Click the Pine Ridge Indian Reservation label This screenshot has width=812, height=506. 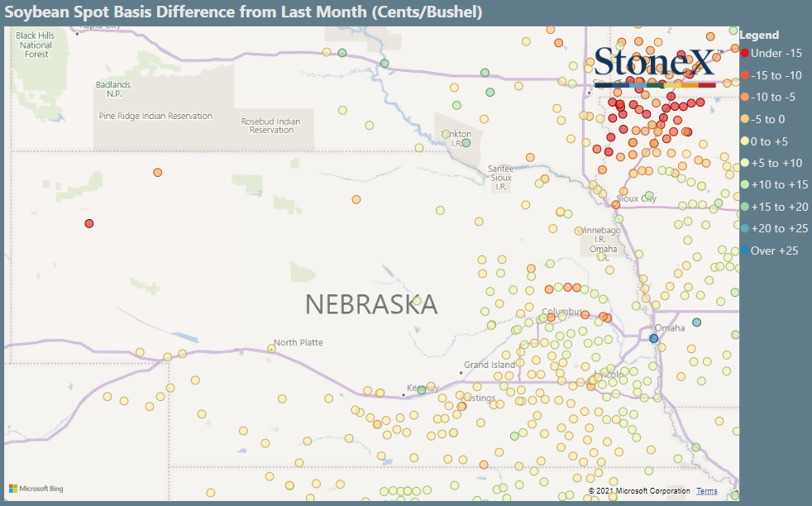pos(155,116)
